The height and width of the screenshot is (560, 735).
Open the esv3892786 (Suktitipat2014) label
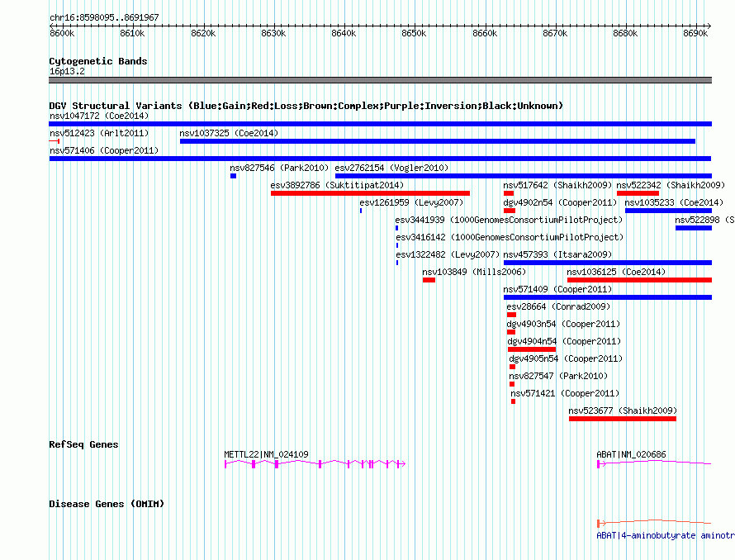coord(337,185)
